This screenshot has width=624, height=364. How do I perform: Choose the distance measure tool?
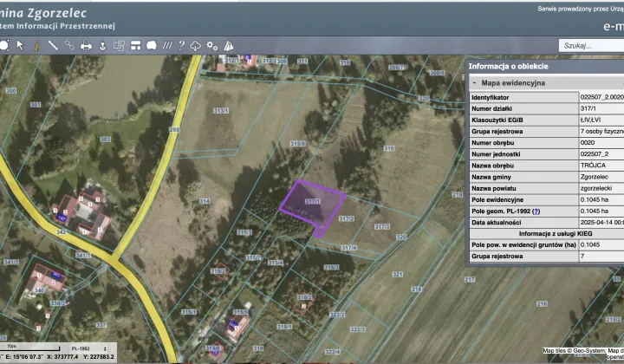tap(53, 45)
